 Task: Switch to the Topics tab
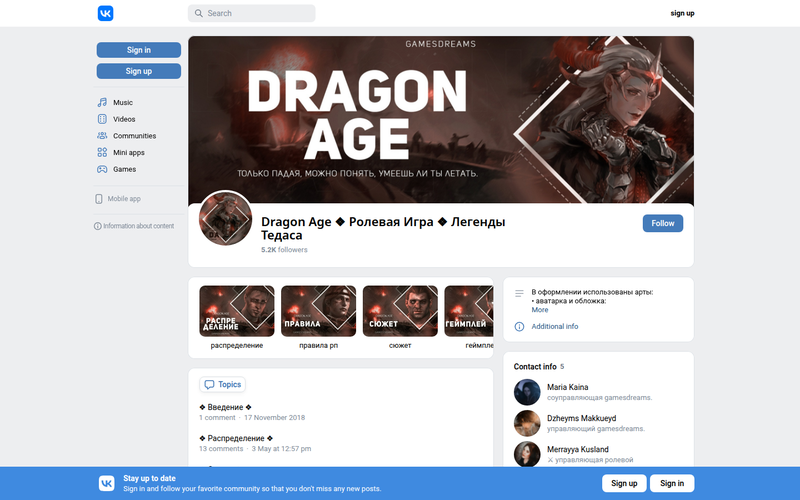[x=222, y=385]
